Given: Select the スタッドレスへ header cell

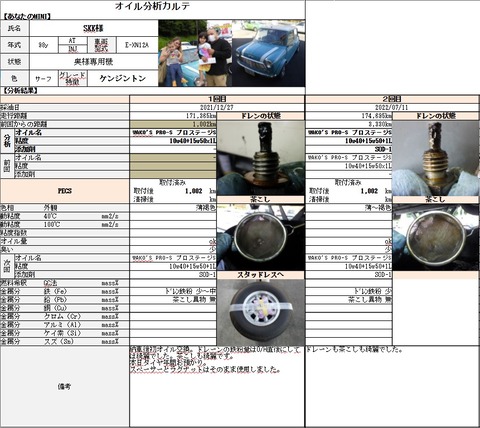Looking at the screenshot, I should pos(260,275).
